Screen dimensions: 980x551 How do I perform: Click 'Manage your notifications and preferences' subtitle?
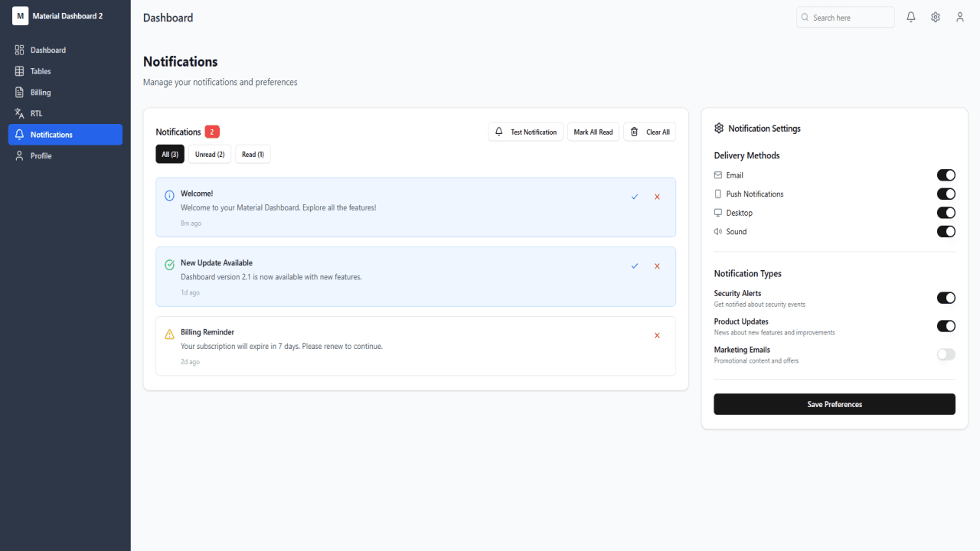[x=220, y=82]
